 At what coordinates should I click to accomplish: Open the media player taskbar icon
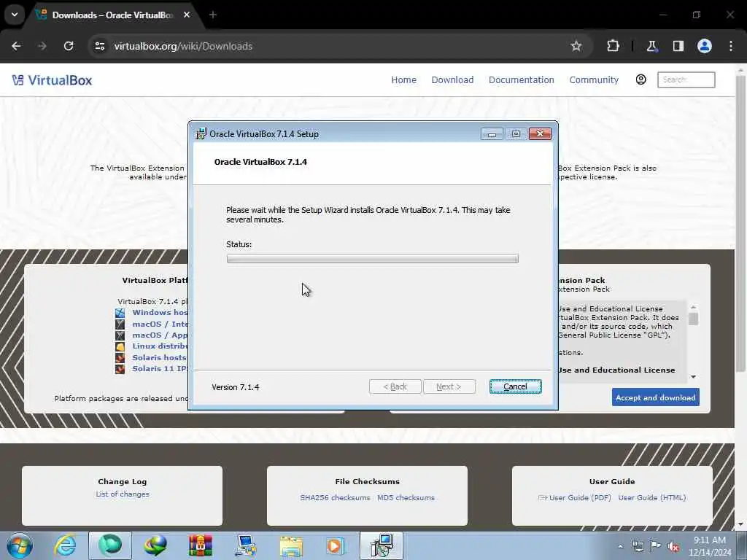(336, 545)
